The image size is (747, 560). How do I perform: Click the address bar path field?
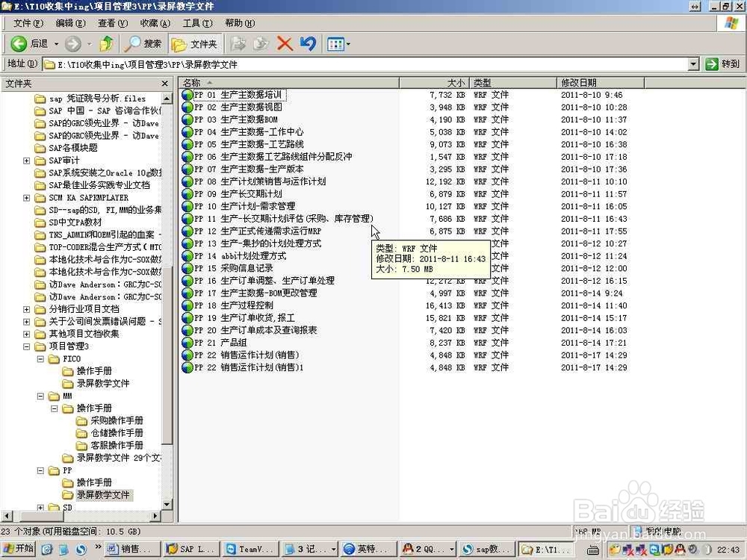[365, 63]
